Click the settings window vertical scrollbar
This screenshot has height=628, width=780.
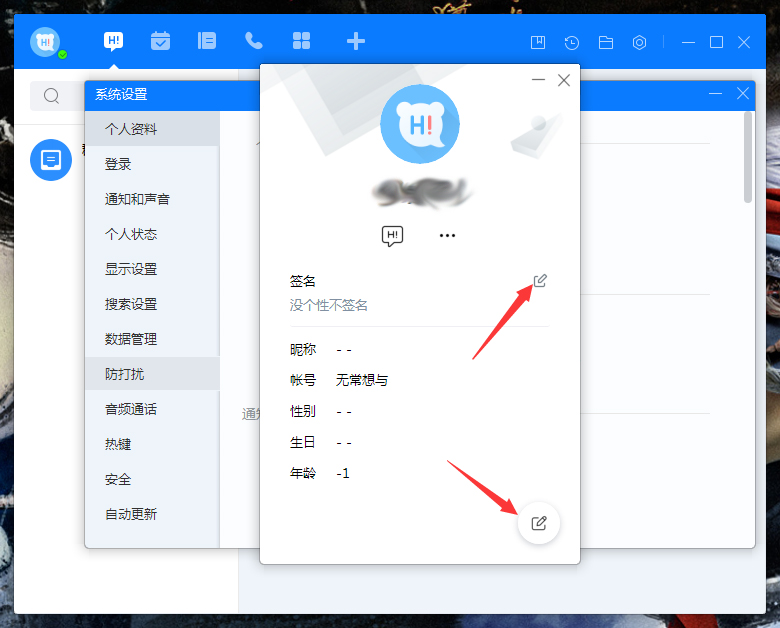748,157
